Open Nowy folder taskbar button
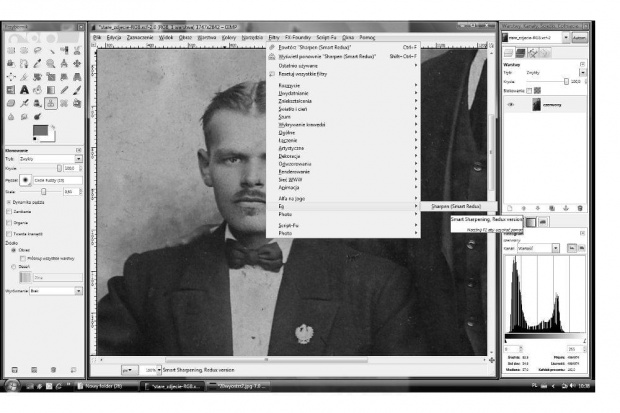This screenshot has height=413, width=620. pyautogui.click(x=105, y=386)
